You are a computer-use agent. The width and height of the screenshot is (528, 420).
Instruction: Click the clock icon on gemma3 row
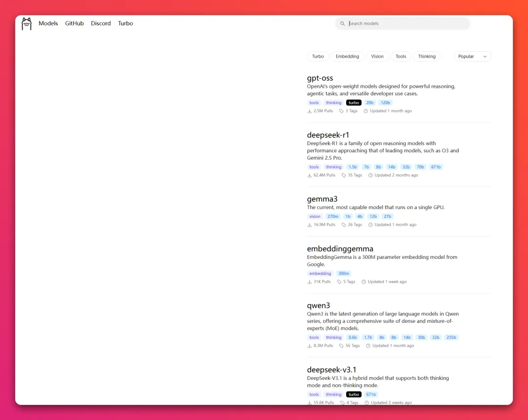[x=371, y=225]
